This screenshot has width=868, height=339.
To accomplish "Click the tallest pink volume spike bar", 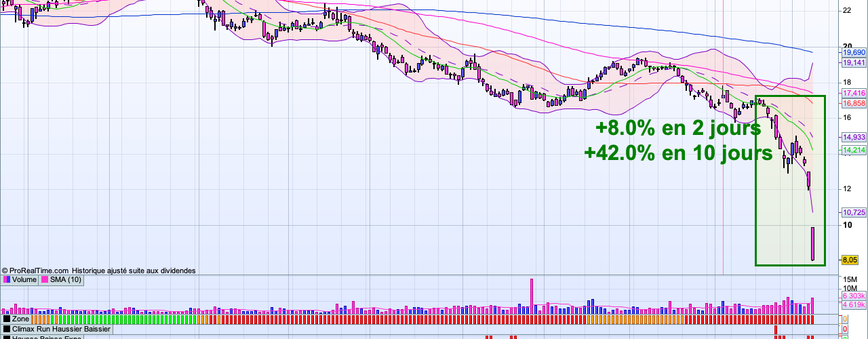I will [532, 296].
